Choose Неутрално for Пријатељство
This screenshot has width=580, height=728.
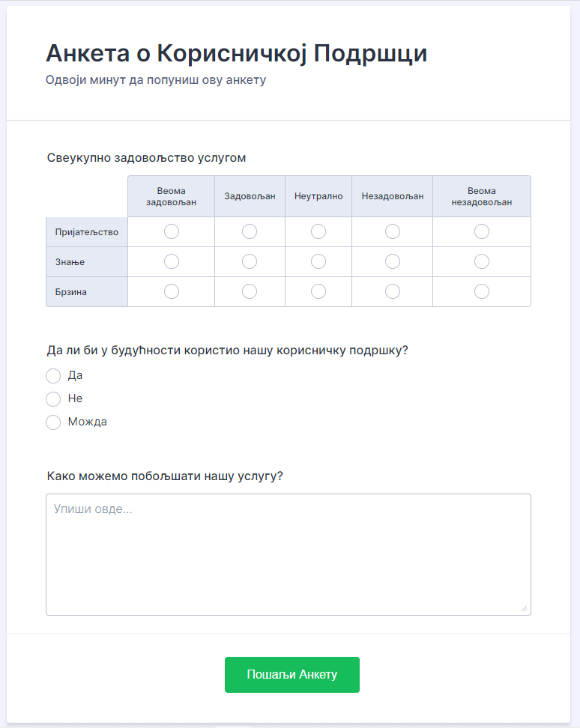coord(318,231)
